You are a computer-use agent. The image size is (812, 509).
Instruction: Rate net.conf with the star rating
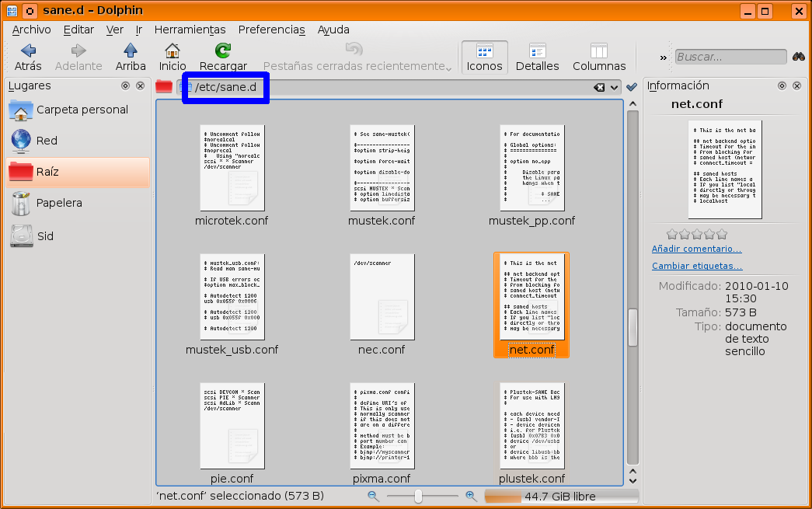[697, 234]
